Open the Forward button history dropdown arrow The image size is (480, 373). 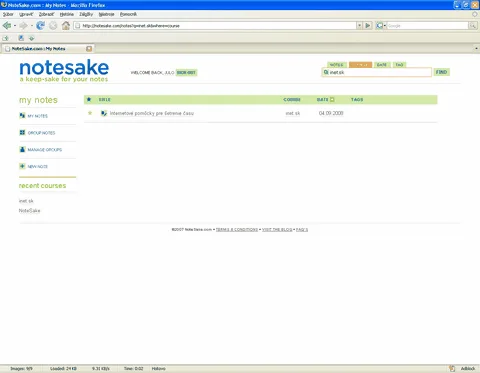[31, 26]
